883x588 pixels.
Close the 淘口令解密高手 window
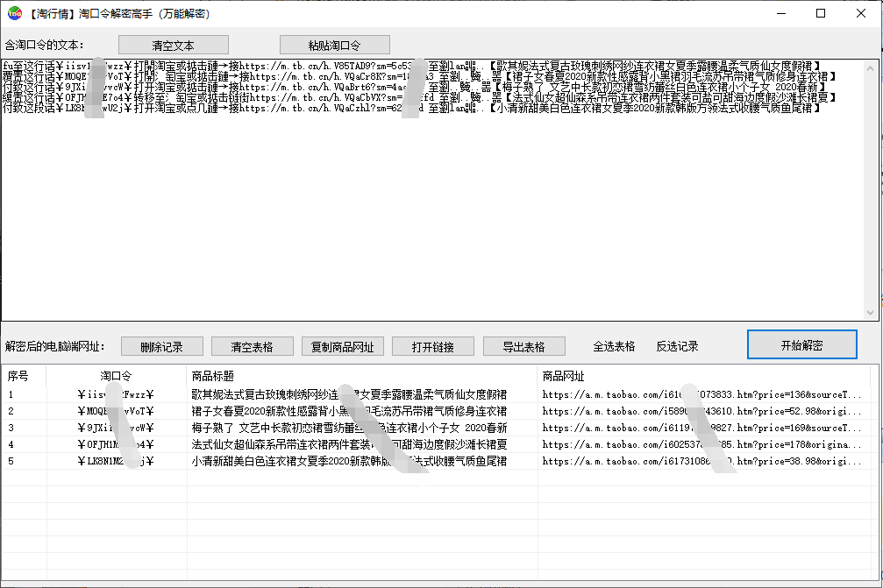(861, 13)
